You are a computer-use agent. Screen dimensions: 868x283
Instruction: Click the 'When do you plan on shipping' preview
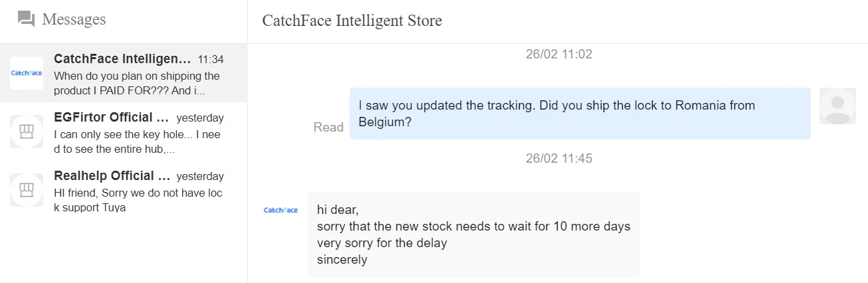click(138, 83)
